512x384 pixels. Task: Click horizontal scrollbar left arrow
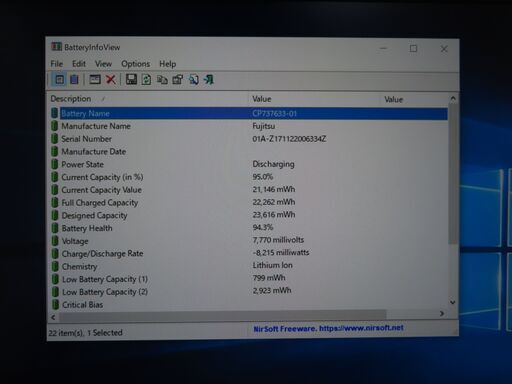click(53, 317)
